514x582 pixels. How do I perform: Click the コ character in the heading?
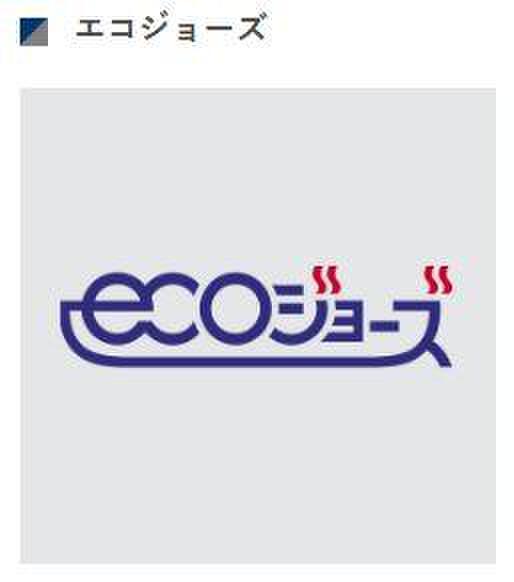(x=122, y=29)
